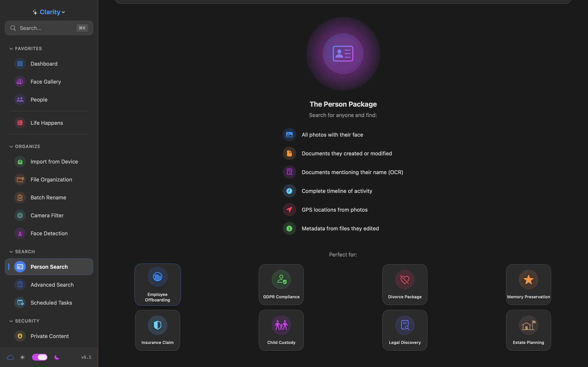588x367 pixels.
Task: Open the Face Gallery from Favorites
Action: (46, 82)
